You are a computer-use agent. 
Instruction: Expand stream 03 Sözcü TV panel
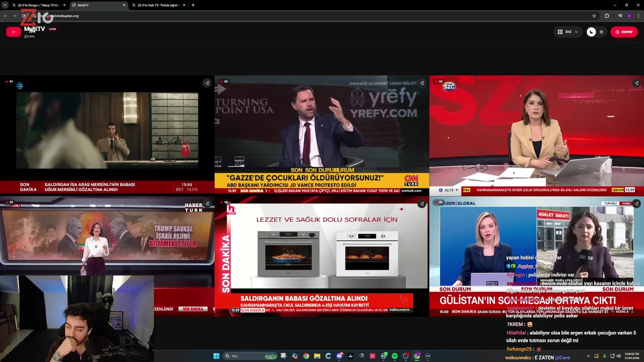(636, 83)
